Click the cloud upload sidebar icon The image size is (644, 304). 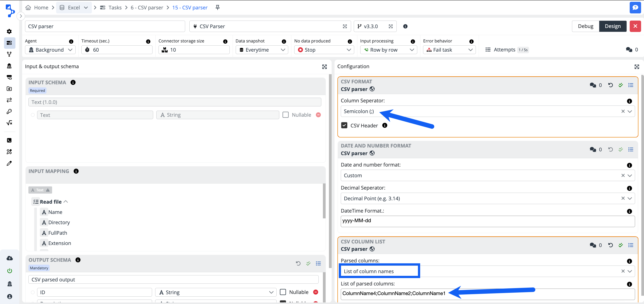[x=9, y=258]
